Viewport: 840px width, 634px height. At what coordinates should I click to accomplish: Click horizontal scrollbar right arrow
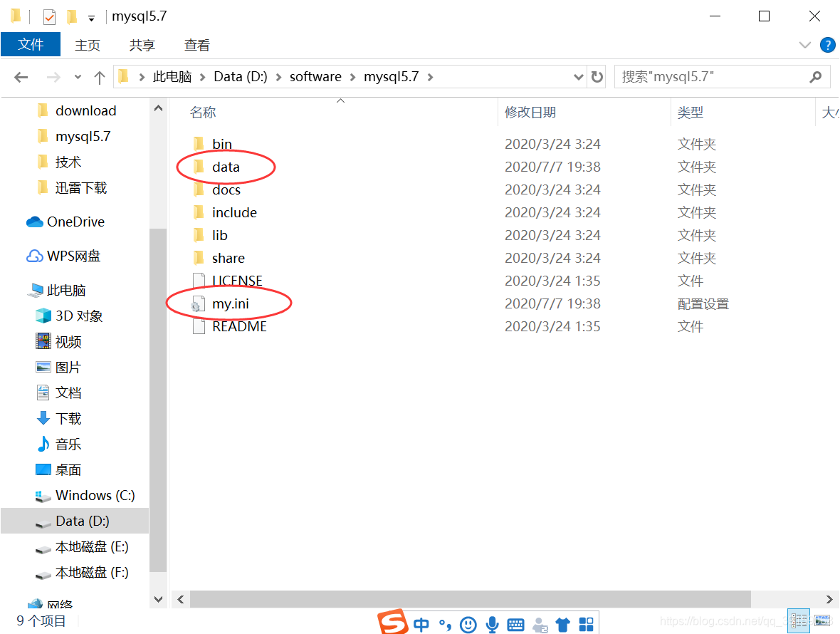(829, 599)
